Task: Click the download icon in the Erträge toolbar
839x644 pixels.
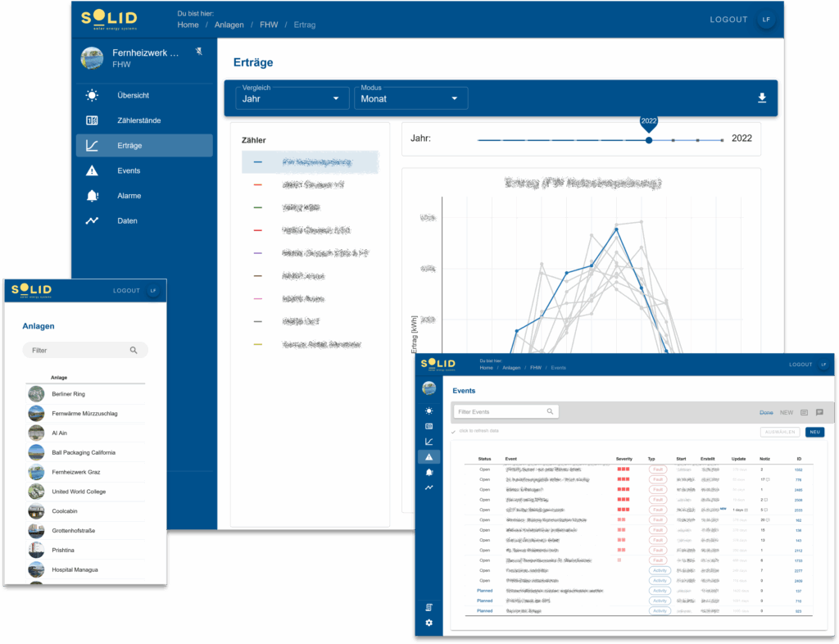Action: (x=761, y=98)
